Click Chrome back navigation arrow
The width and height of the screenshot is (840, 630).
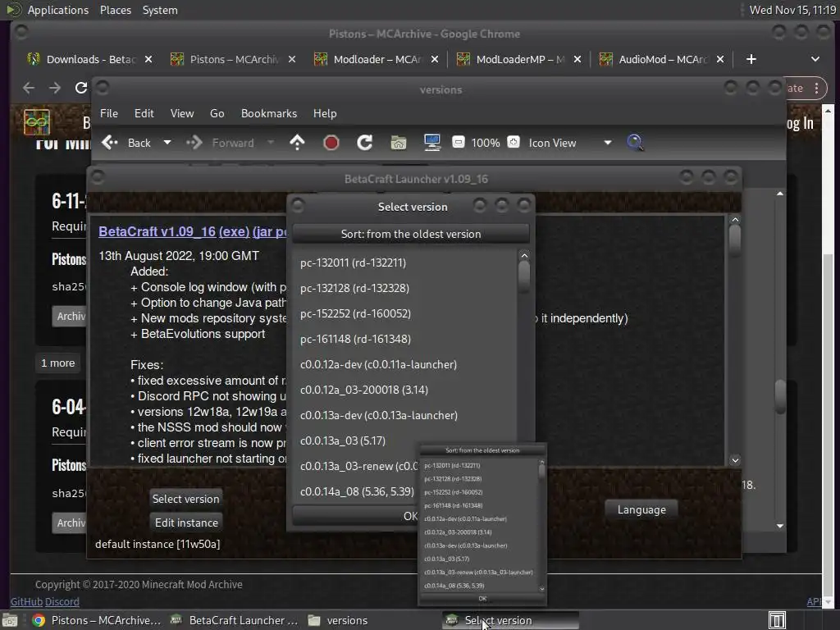(29, 88)
